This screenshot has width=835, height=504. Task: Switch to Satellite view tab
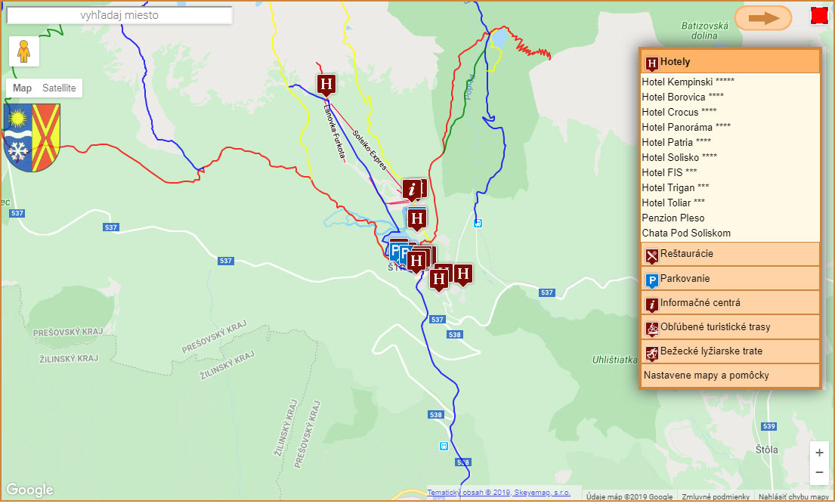tap(59, 88)
